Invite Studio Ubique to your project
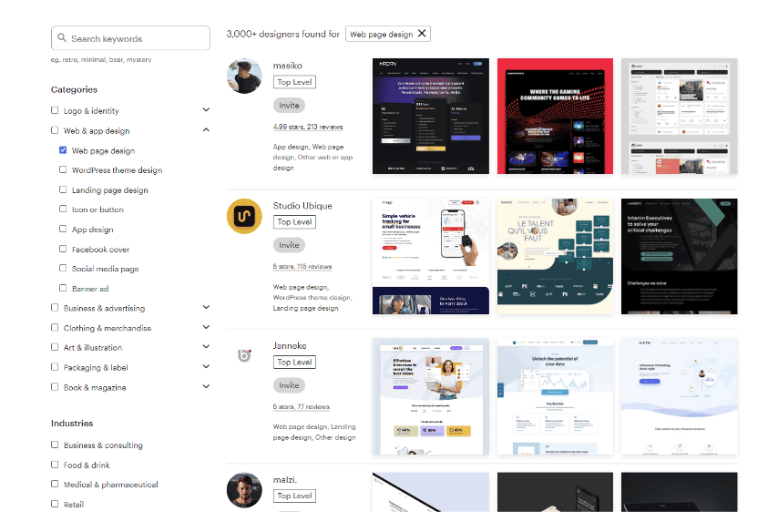The image size is (768, 532). 289,245
